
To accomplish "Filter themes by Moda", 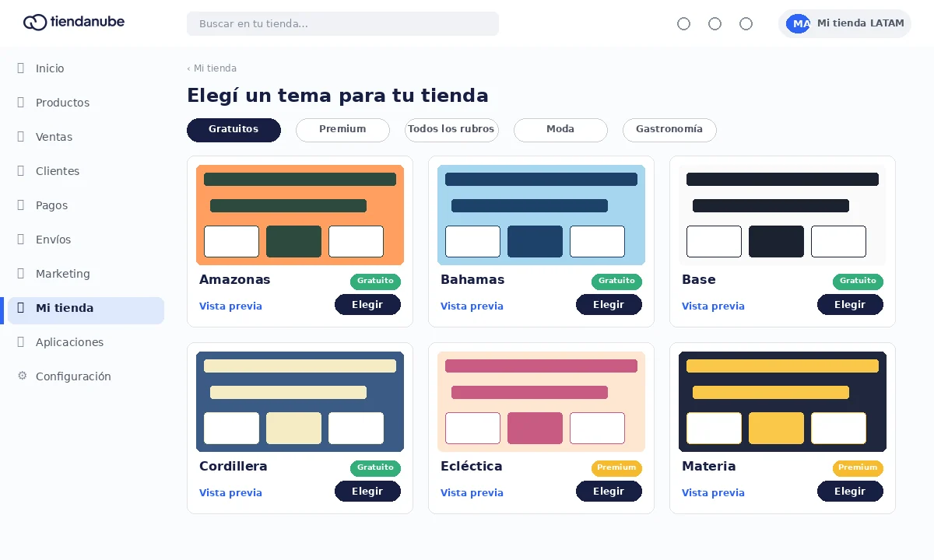I will [560, 130].
